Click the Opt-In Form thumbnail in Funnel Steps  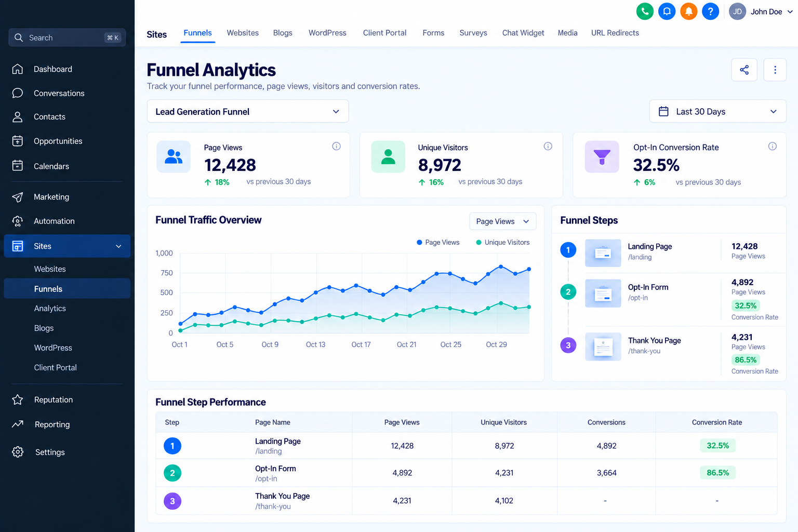pyautogui.click(x=603, y=294)
